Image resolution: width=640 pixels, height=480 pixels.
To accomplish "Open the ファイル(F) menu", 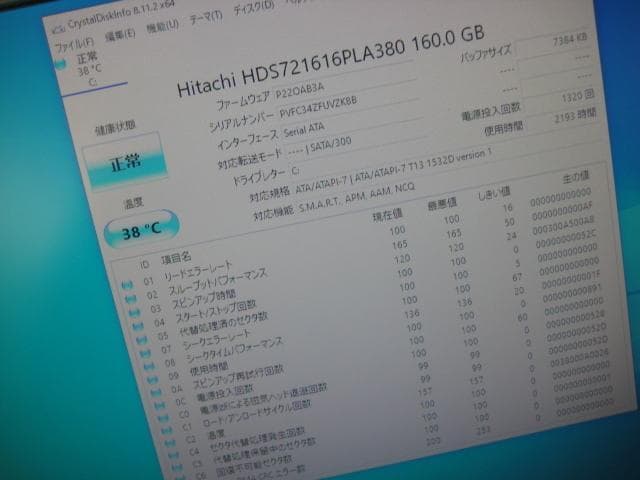I will pos(74,45).
